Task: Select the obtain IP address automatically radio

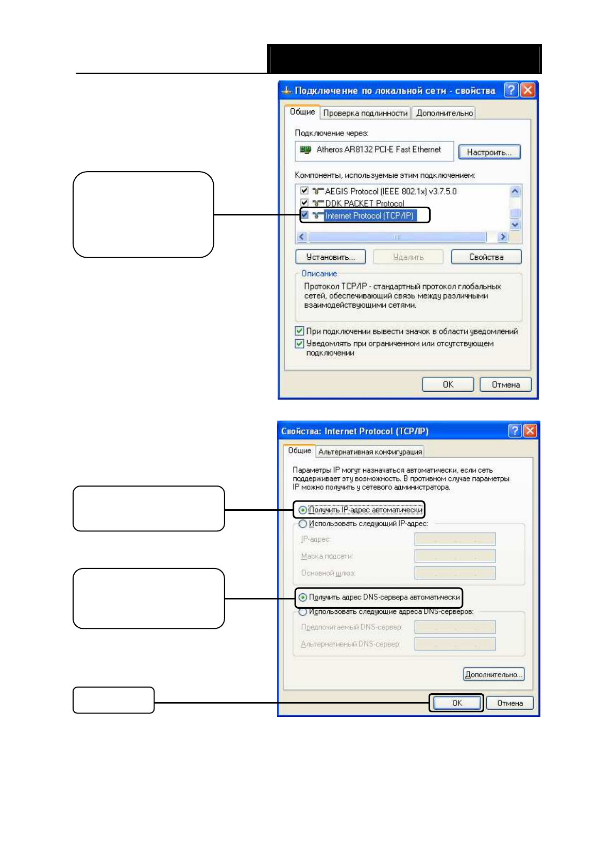Action: click(x=303, y=510)
